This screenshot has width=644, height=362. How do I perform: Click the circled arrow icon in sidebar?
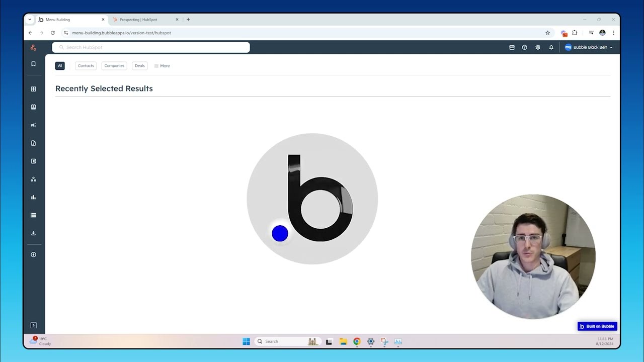pyautogui.click(x=33, y=255)
